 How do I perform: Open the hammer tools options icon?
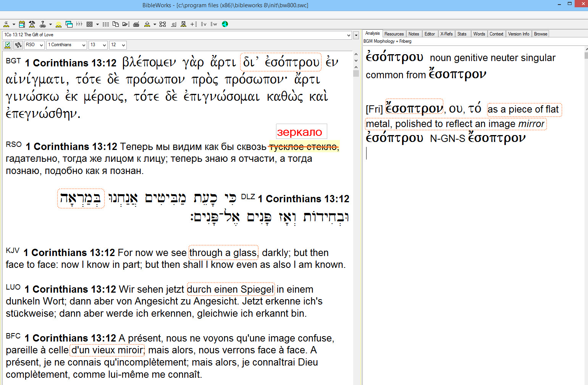[32, 24]
